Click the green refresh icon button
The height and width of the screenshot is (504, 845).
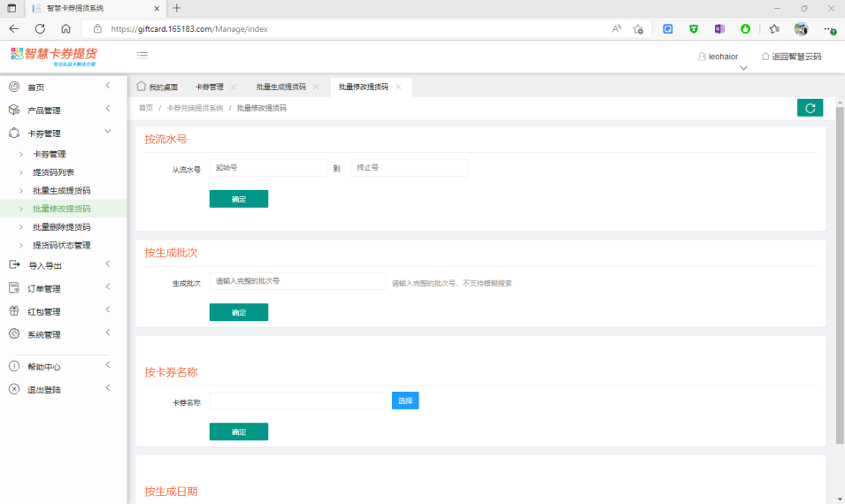(x=810, y=108)
